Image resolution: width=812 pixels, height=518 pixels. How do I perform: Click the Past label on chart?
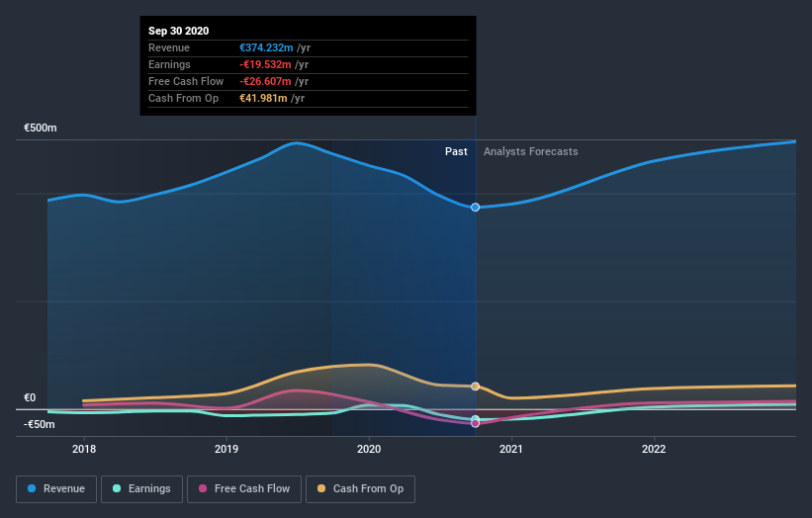(x=456, y=151)
